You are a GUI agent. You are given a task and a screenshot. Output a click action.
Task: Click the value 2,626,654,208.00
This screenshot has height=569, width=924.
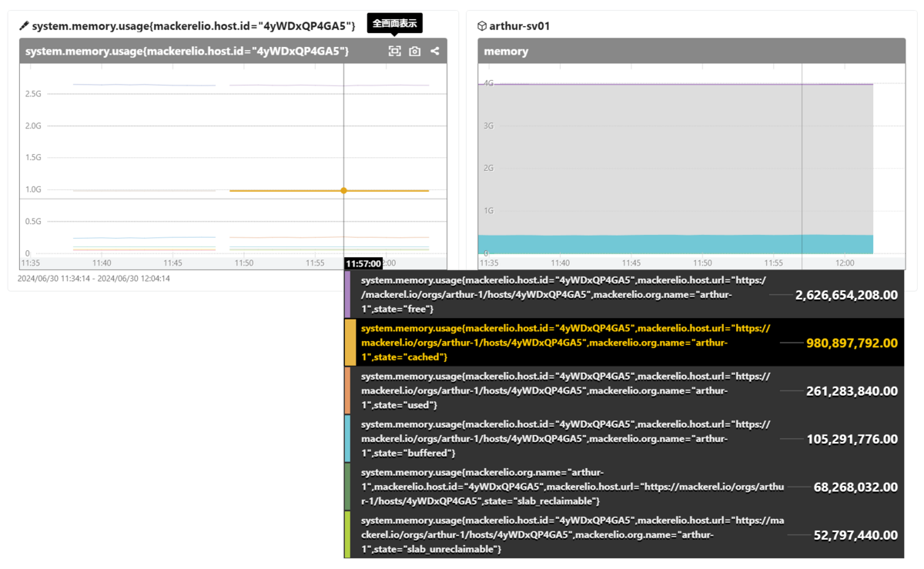point(846,295)
